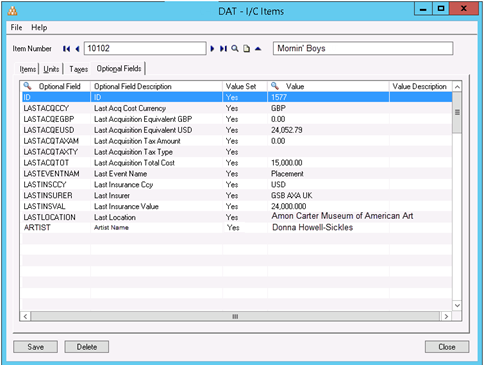483x365 pixels.
Task: Select the ARTIST optional field row
Action: (237, 228)
